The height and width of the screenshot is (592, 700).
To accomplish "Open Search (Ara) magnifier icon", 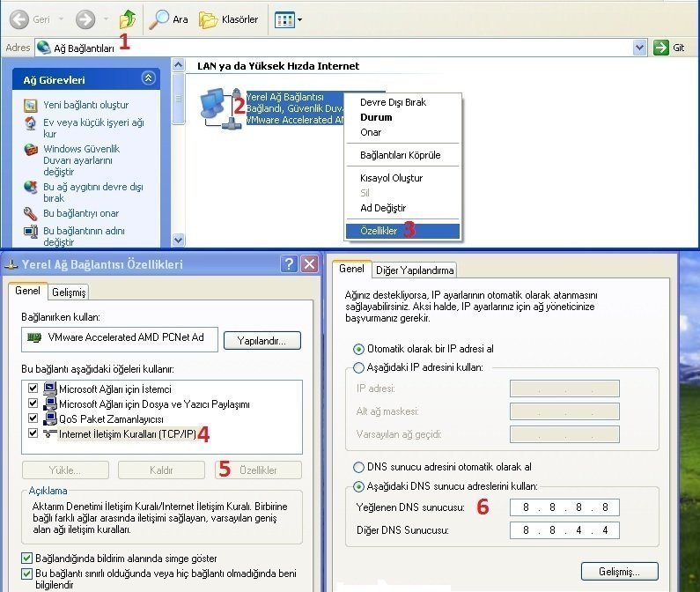I will click(x=158, y=19).
